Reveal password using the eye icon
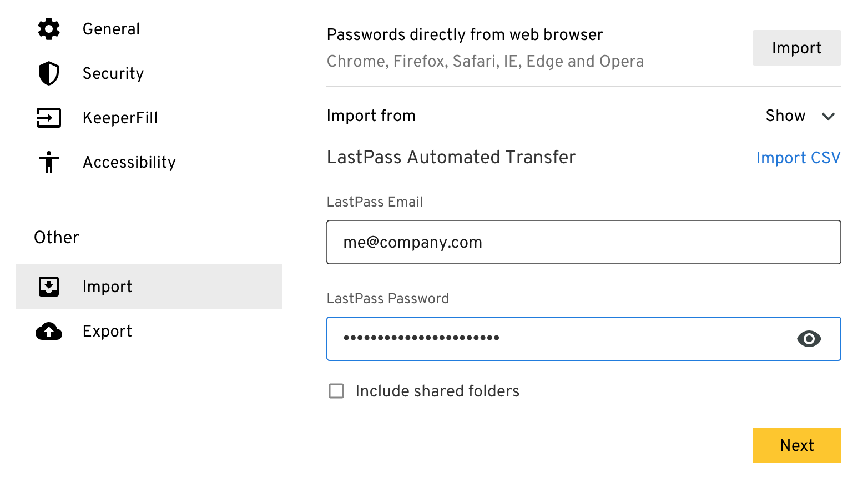The image size is (868, 482). (809, 339)
